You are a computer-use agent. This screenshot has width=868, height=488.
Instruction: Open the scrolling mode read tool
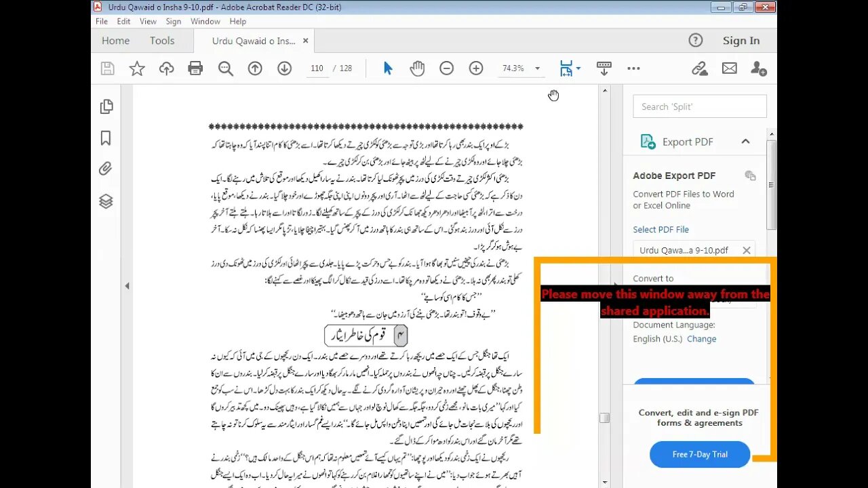click(604, 68)
